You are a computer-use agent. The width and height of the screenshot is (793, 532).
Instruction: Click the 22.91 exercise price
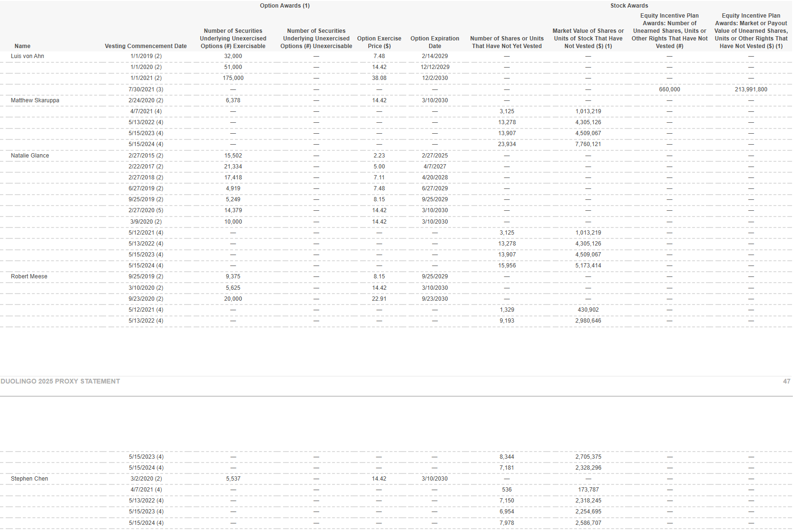[x=379, y=299]
